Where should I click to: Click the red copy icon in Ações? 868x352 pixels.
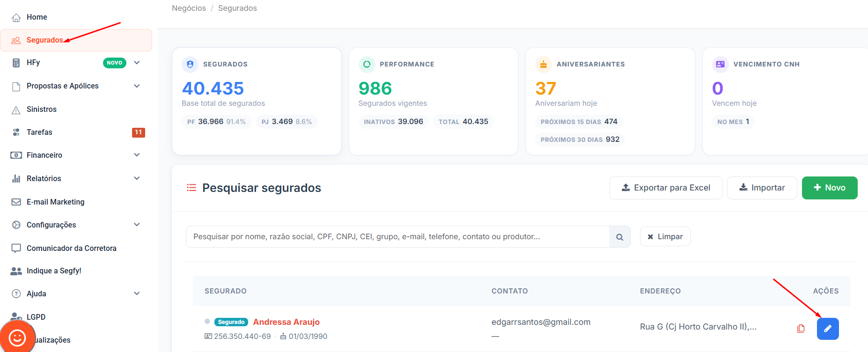tap(801, 329)
